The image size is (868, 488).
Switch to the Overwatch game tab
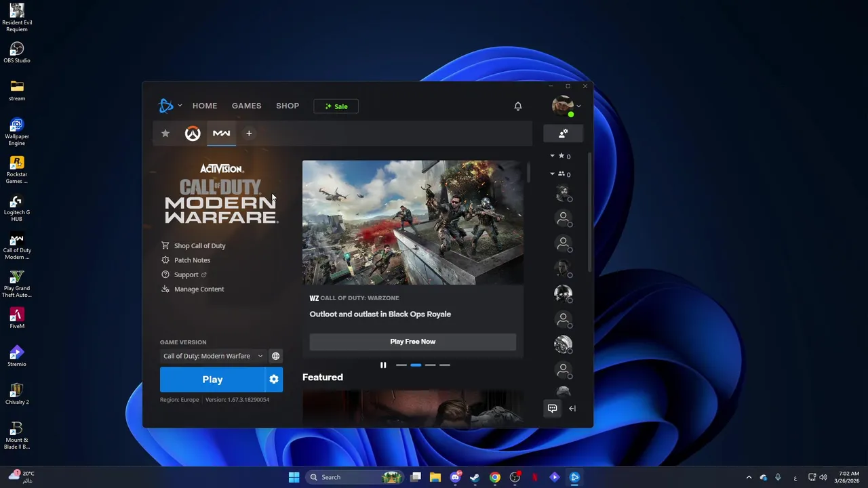tap(193, 134)
